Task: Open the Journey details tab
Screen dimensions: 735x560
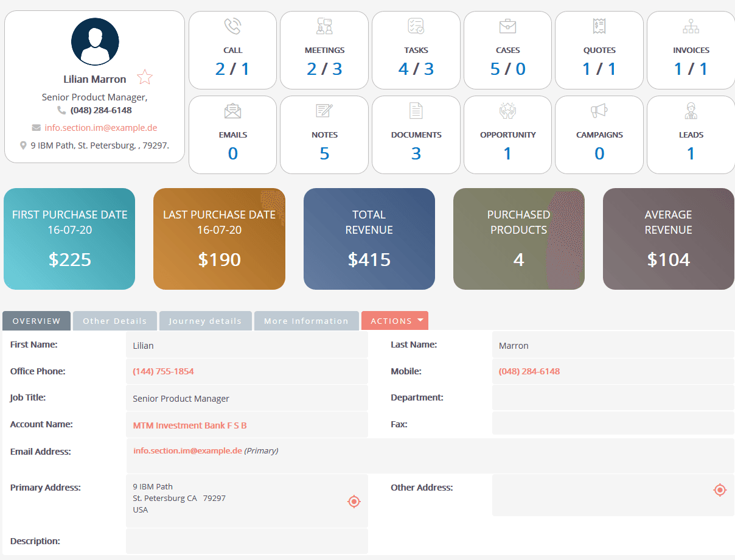Action: pos(205,320)
